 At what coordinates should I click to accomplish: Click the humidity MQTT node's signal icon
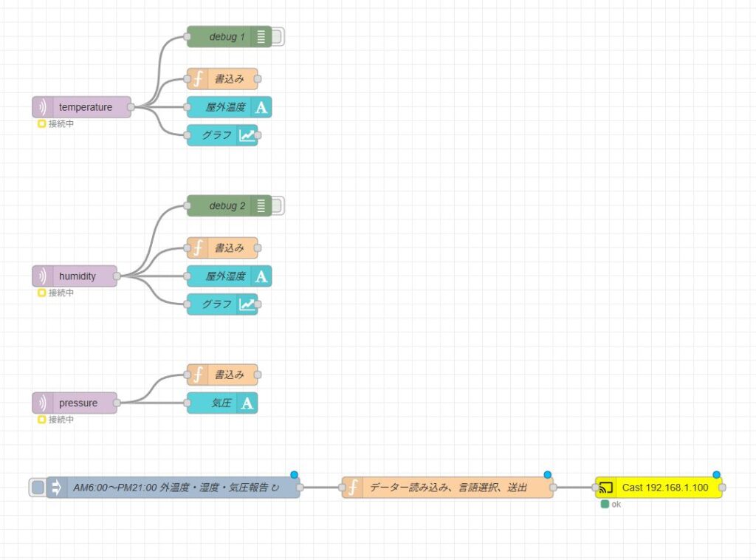click(43, 276)
